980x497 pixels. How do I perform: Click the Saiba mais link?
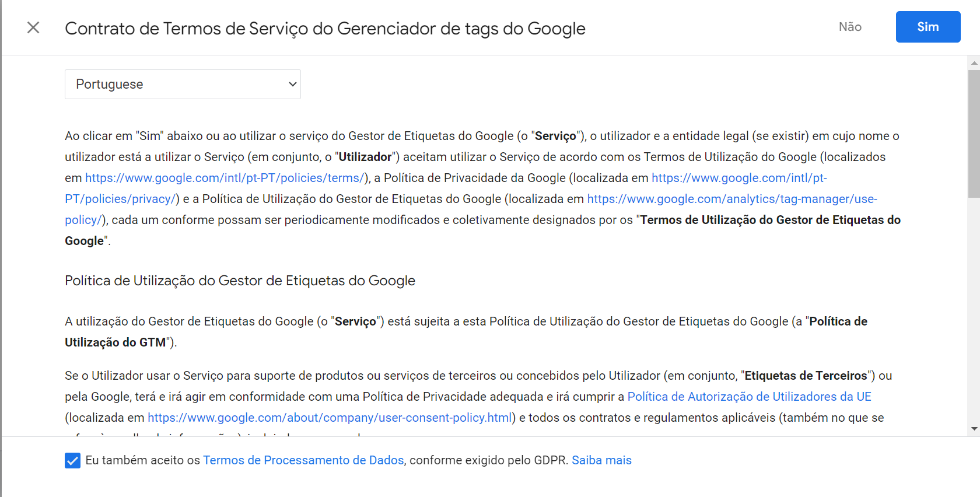click(x=601, y=460)
